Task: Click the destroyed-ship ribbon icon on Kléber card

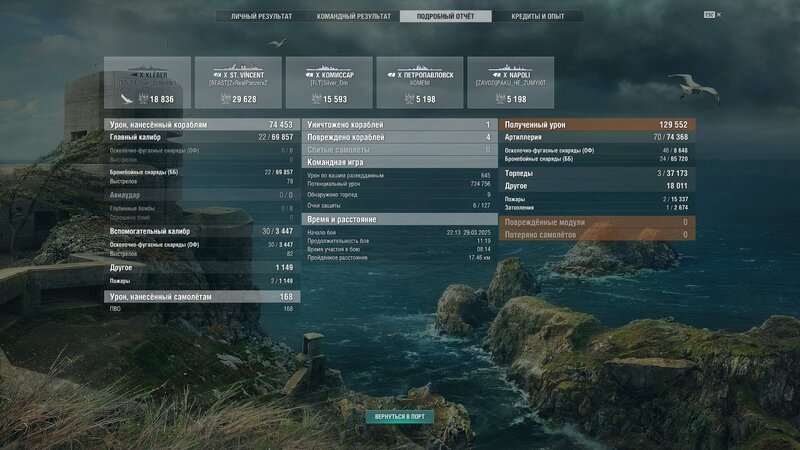Action: pyautogui.click(x=126, y=99)
